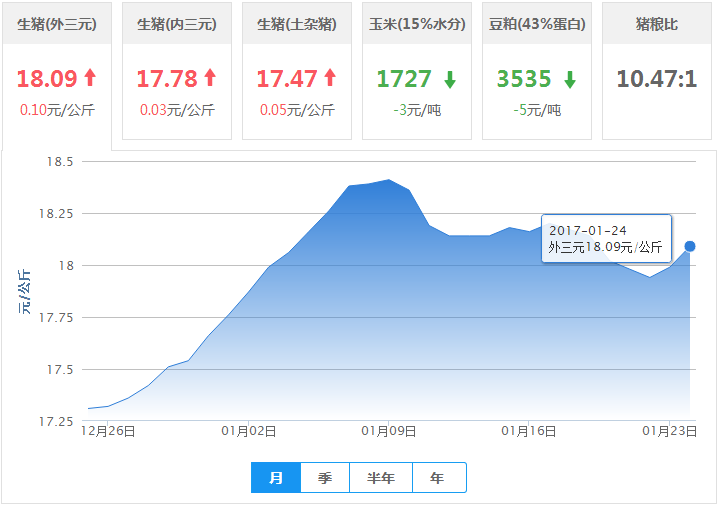
Task: Click the 18.25 y-axis label
Action: pyautogui.click(x=56, y=213)
